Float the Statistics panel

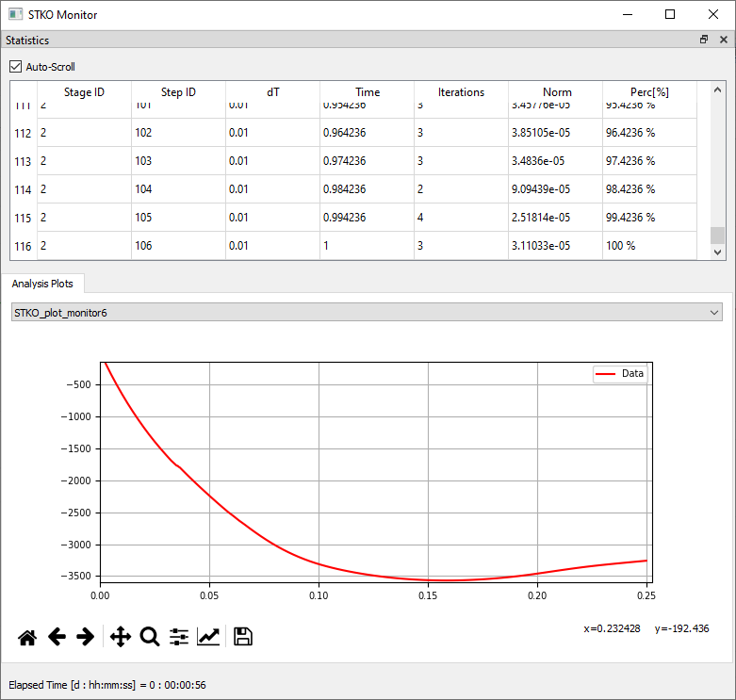[x=704, y=40]
